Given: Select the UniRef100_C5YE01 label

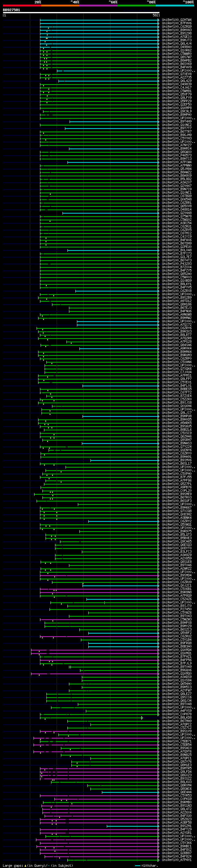Looking at the screenshot, I should pyautogui.click(x=177, y=382).
